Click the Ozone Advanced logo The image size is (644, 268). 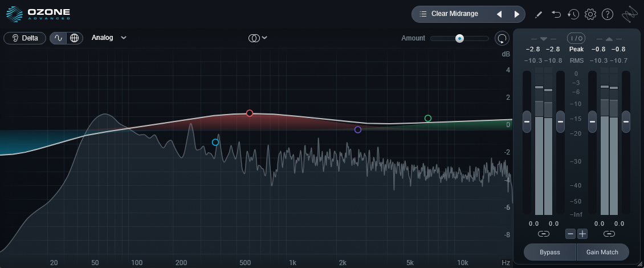click(38, 14)
